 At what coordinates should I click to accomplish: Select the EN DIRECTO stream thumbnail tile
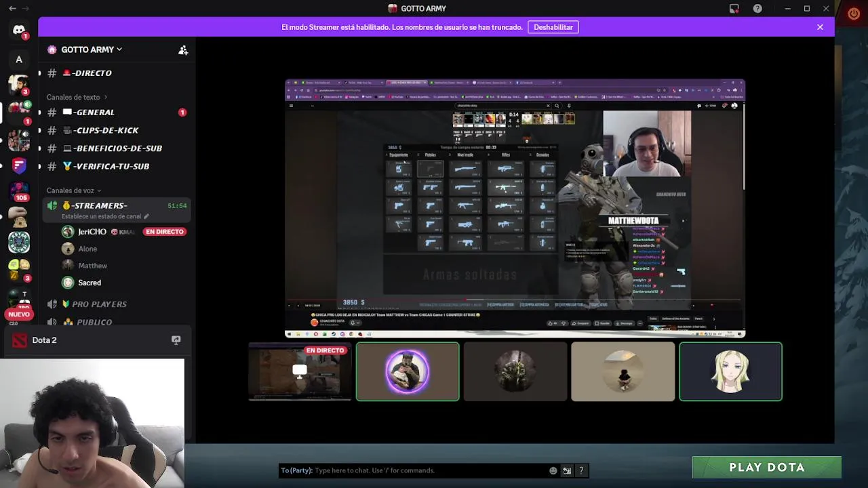300,371
